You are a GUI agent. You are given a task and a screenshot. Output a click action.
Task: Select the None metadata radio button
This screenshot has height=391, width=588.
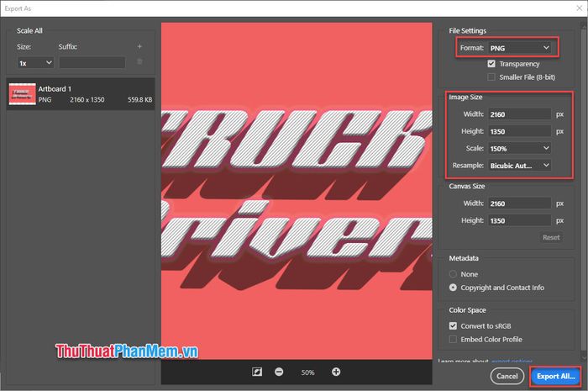454,274
